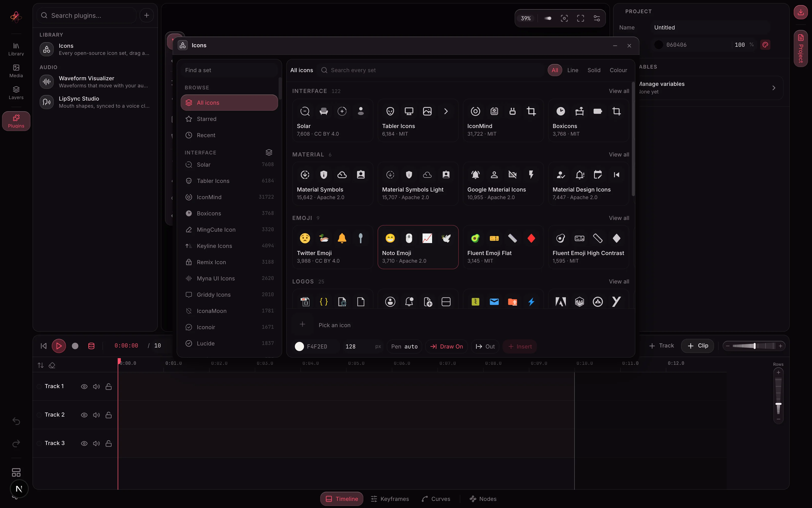Switch to the Keyframes tab
This screenshot has height=508, width=812.
(x=390, y=499)
